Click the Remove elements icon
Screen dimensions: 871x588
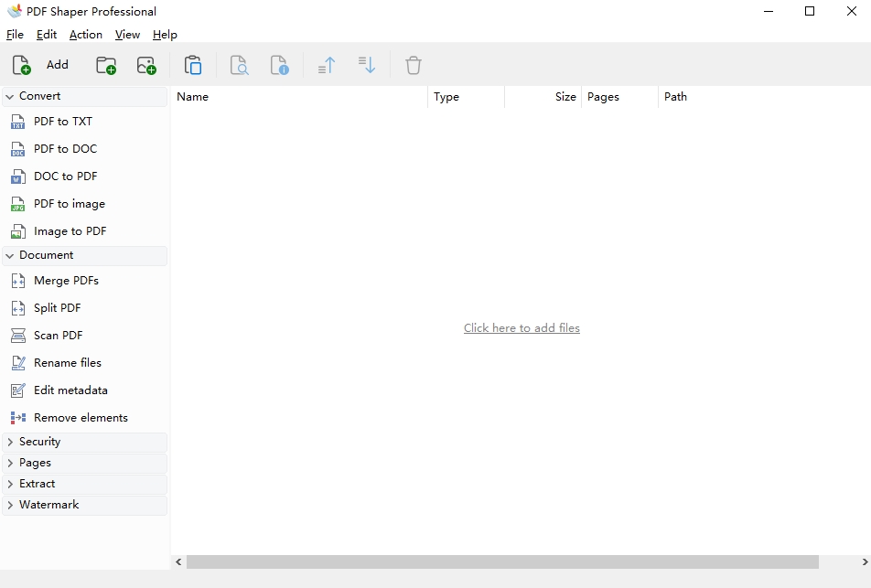coord(17,418)
